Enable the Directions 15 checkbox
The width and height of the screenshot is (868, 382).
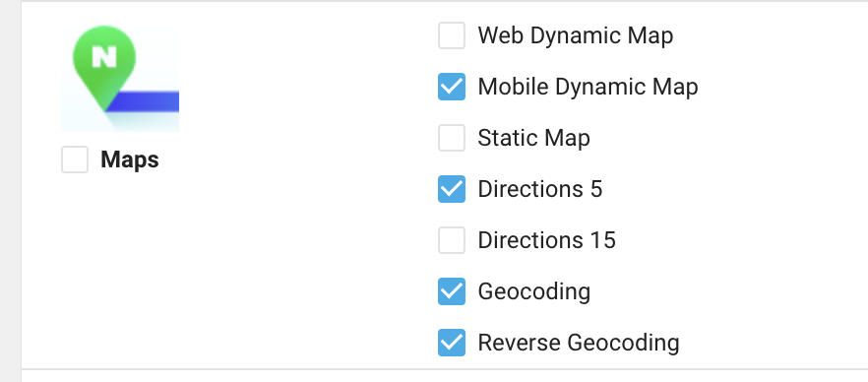point(452,240)
